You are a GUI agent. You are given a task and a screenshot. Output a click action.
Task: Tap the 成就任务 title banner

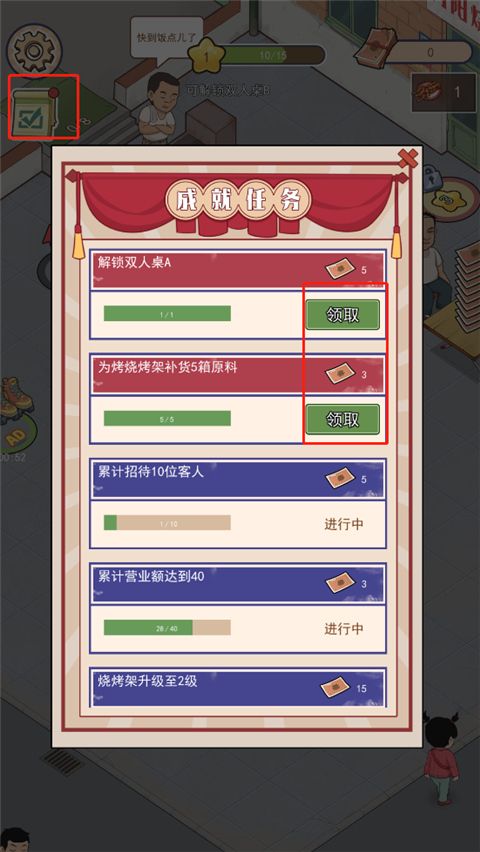point(238,201)
